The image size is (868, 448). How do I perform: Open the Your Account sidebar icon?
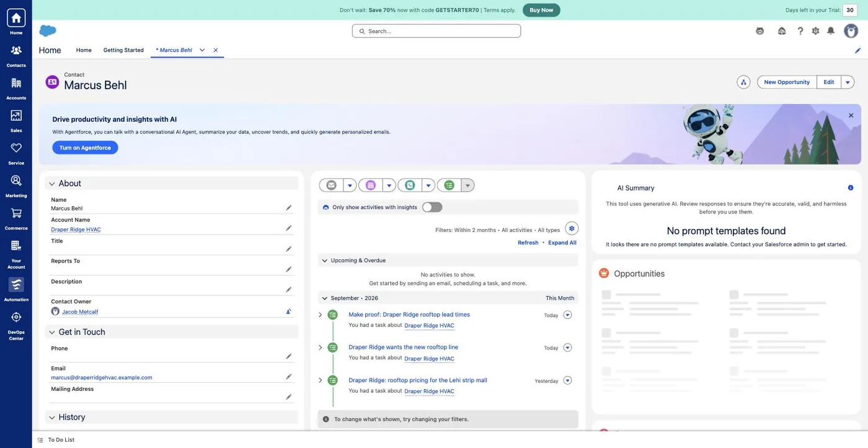[x=16, y=246]
